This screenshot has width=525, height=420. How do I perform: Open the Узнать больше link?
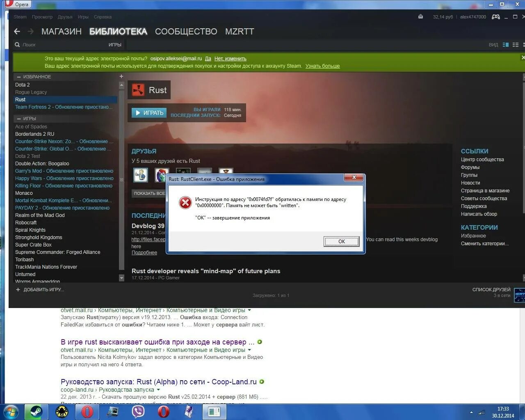[322, 66]
